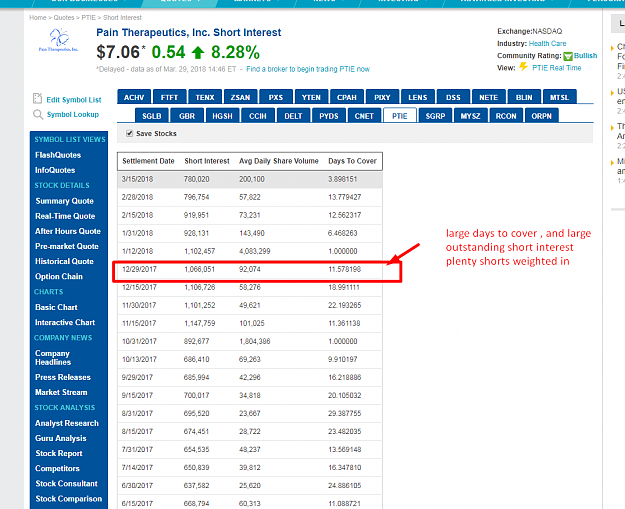Open the PTIE Real Time link
The width and height of the screenshot is (625, 509).
point(556,68)
